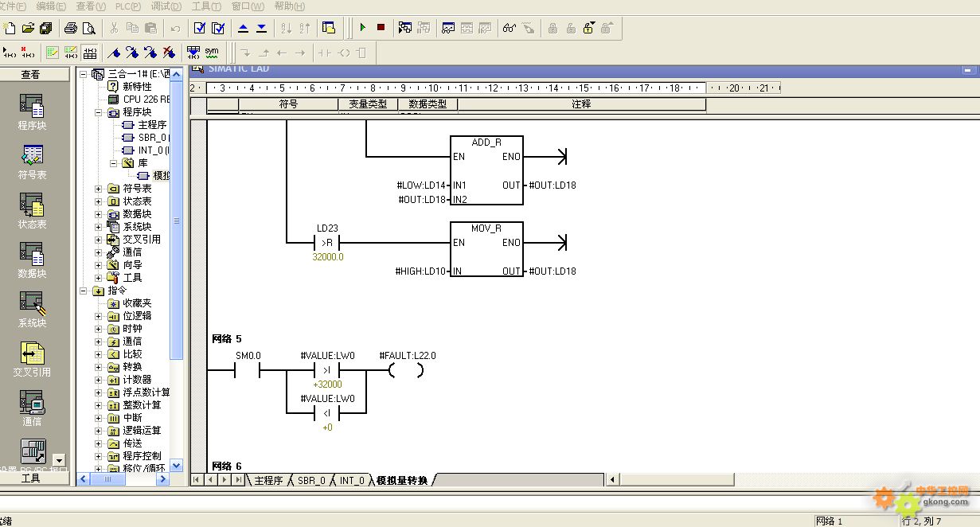Click the New project icon
Viewport: 980px width, 527px height.
point(10,28)
